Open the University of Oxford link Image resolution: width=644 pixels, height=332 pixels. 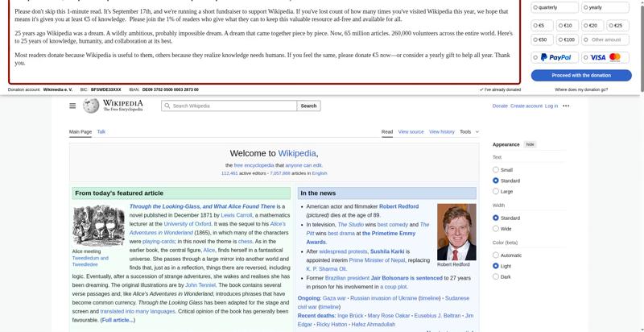(x=188, y=224)
